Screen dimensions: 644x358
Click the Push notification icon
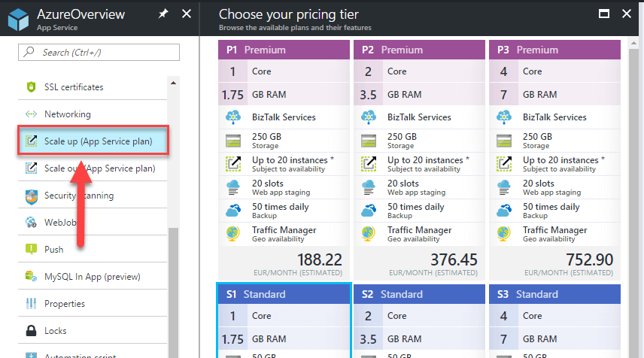click(x=31, y=249)
